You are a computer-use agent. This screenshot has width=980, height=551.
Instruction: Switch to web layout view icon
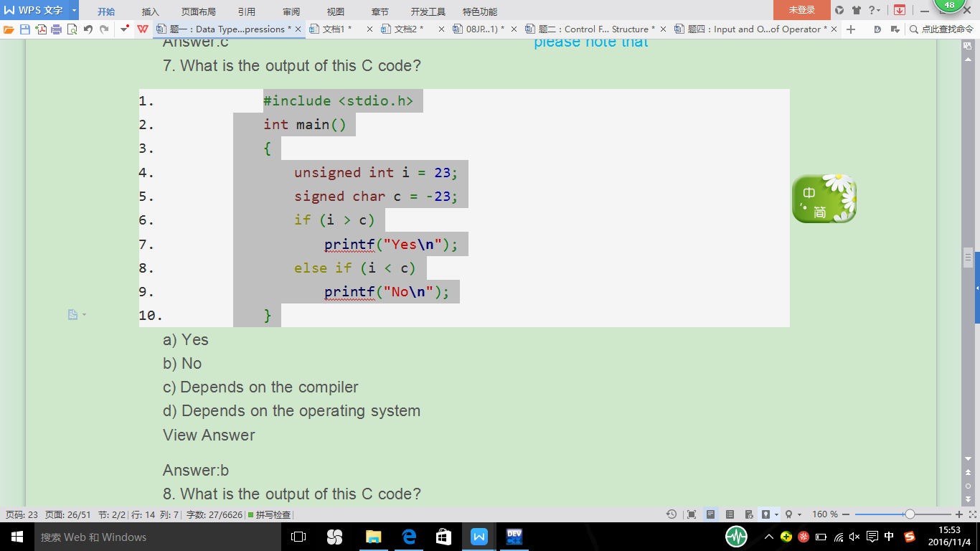tap(749, 514)
